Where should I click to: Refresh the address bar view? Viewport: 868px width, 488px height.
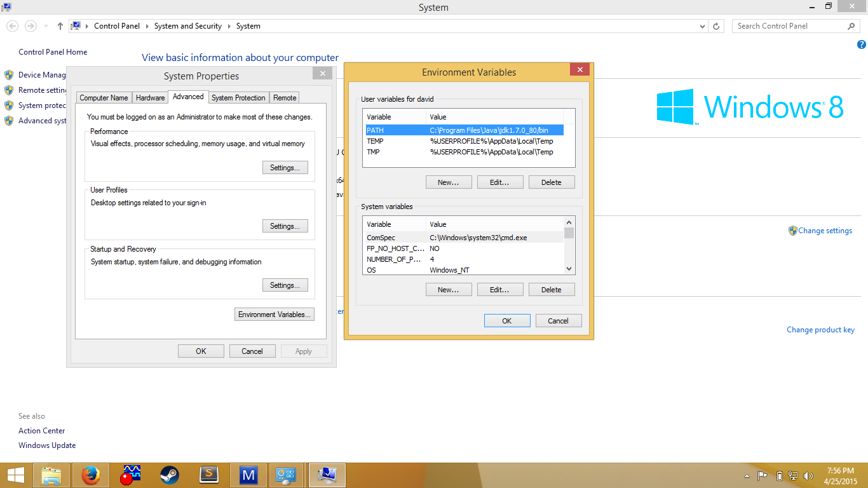pyautogui.click(x=716, y=26)
